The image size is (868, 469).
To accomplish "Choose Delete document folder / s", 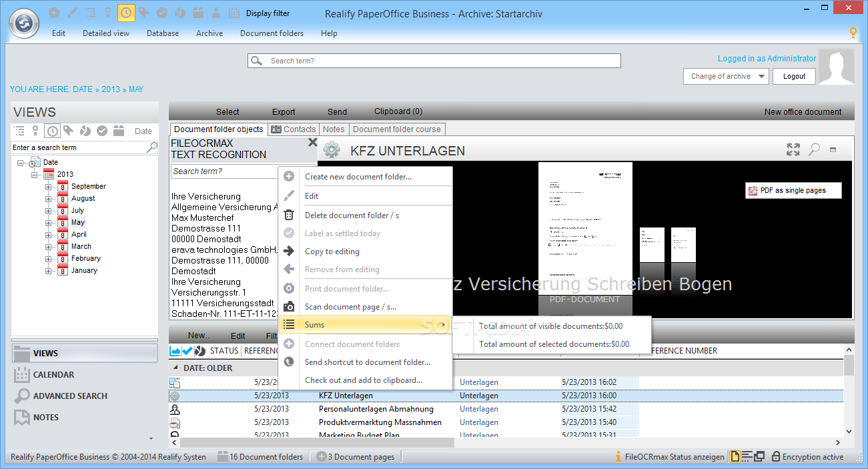I will pos(365,215).
